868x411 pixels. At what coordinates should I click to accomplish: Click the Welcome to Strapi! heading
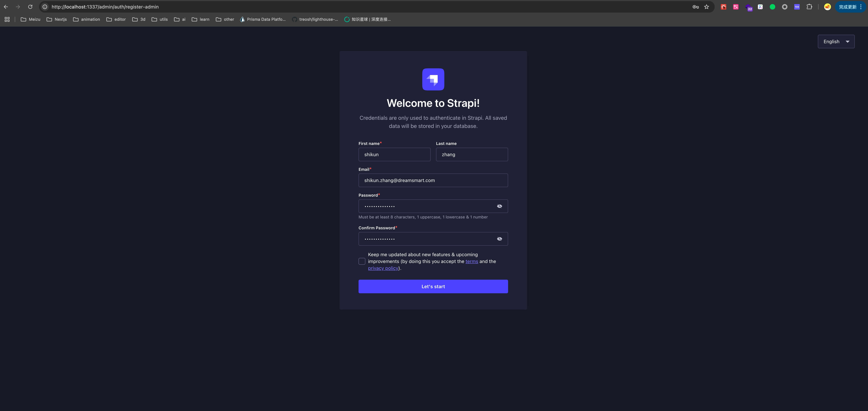[x=433, y=103]
